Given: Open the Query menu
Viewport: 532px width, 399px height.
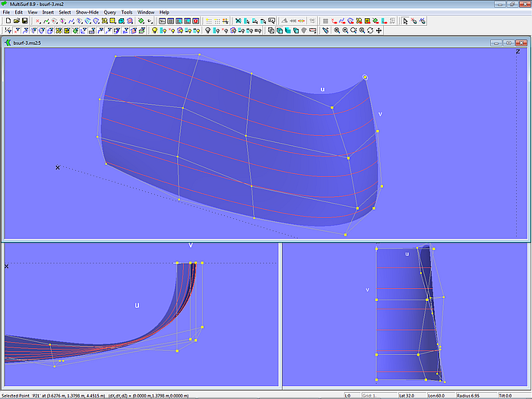Looking at the screenshot, I should pos(110,12).
